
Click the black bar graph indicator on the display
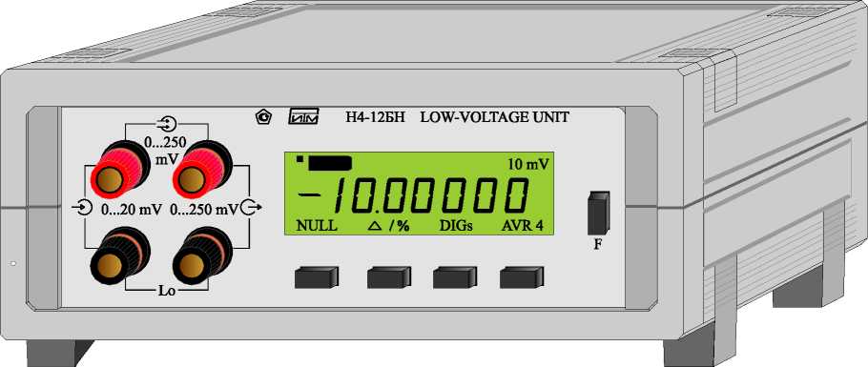pos(330,162)
